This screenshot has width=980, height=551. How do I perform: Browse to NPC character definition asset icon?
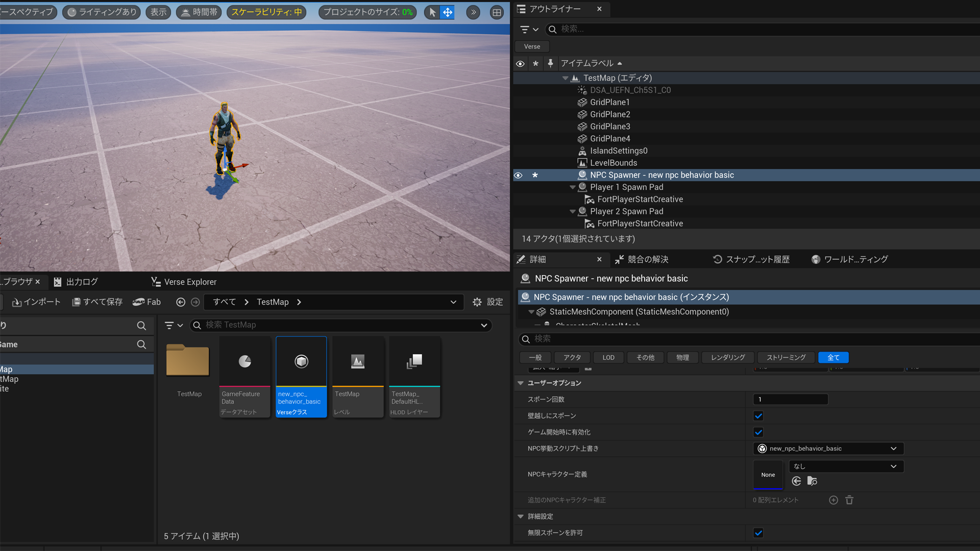coord(812,481)
